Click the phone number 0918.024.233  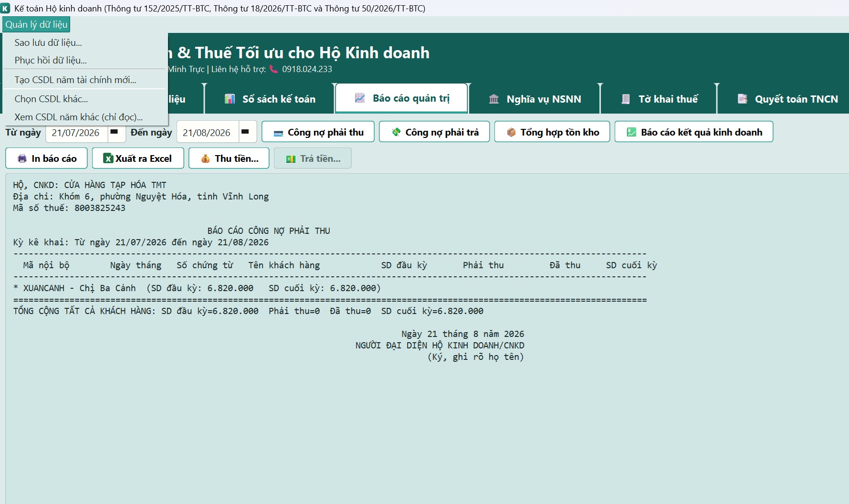[x=307, y=69]
